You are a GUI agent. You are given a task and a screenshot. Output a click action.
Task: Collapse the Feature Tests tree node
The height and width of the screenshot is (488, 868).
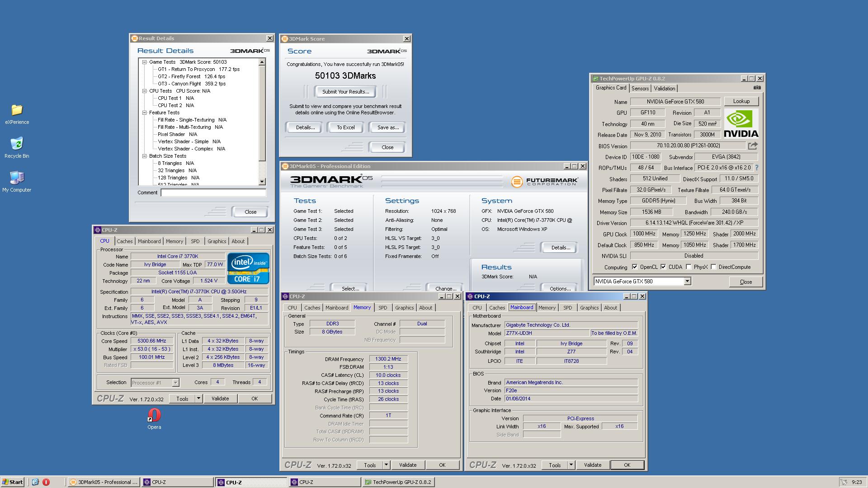coord(145,113)
